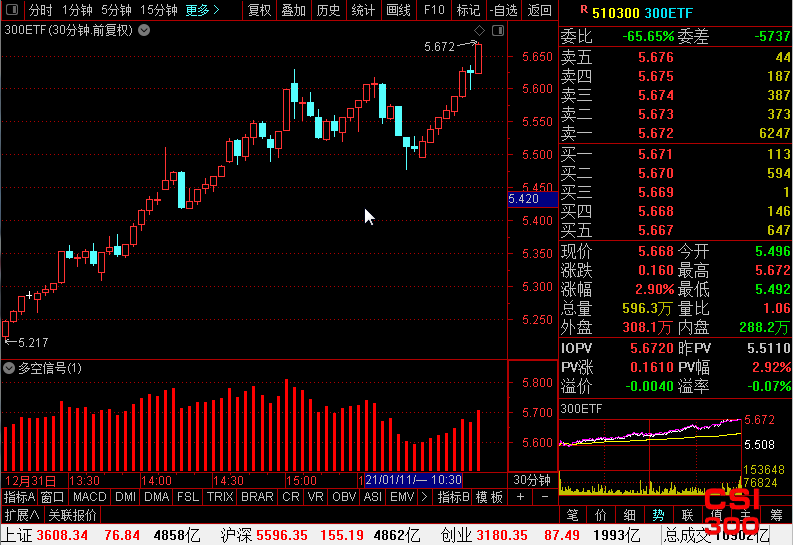This screenshot has height=545, width=793.
Task: Click the 买一 price 5.671
Action: click(x=656, y=154)
